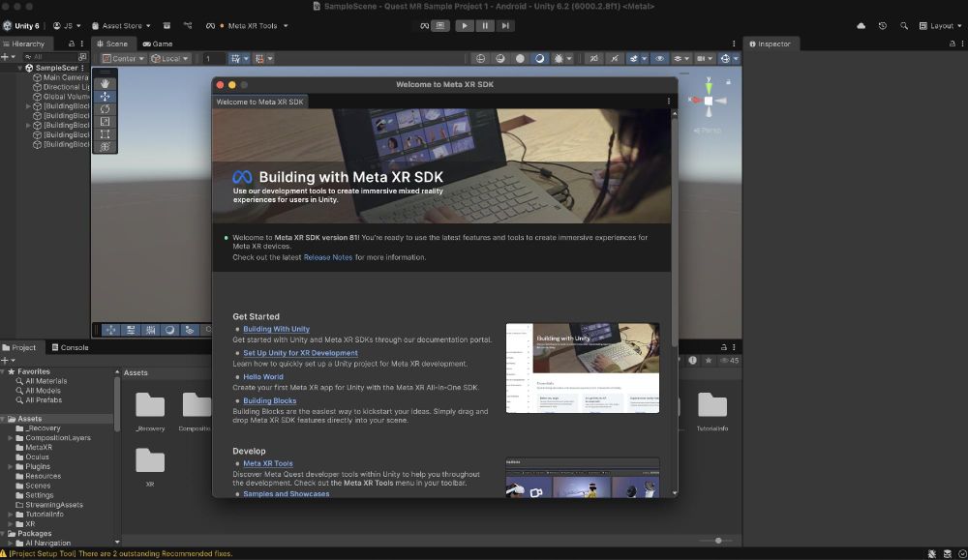Click the Project icon size slider
This screenshot has height=560, width=968.
[716, 541]
